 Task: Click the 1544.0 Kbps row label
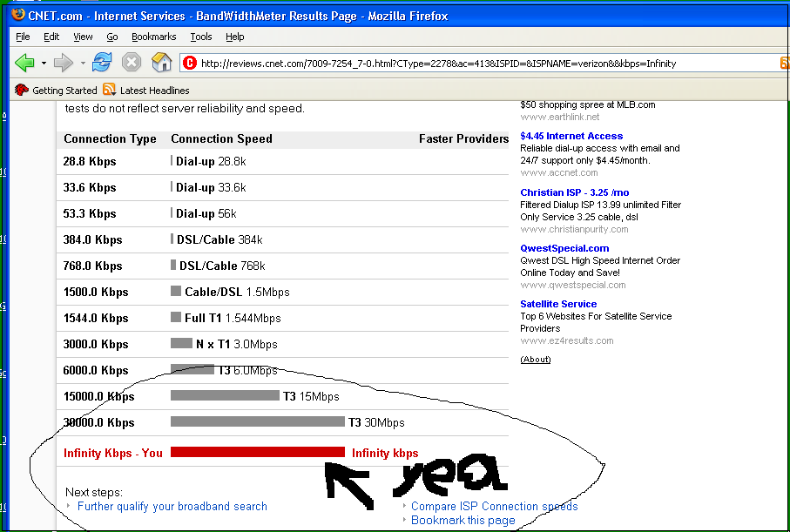click(95, 319)
